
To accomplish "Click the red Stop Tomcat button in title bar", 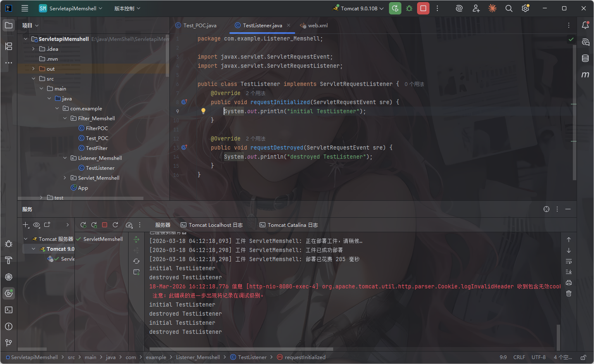I will pyautogui.click(x=423, y=8).
